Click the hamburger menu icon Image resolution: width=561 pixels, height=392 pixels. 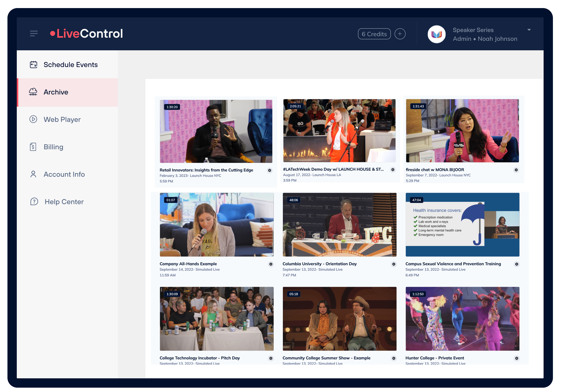(x=34, y=34)
